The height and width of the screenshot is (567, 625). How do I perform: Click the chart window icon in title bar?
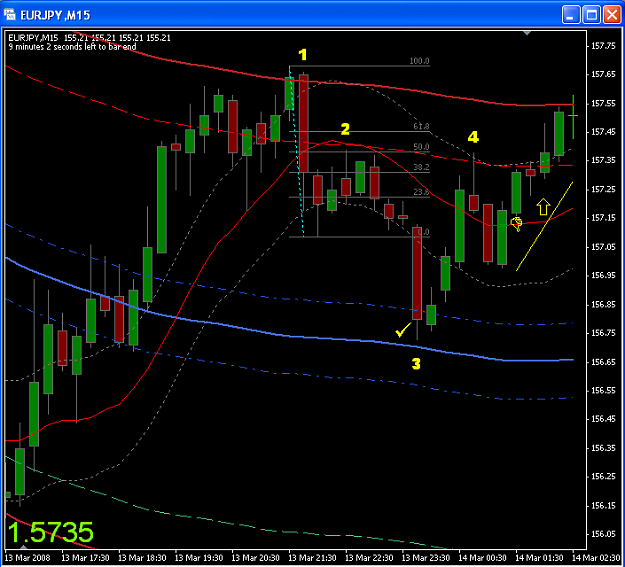click(x=10, y=15)
